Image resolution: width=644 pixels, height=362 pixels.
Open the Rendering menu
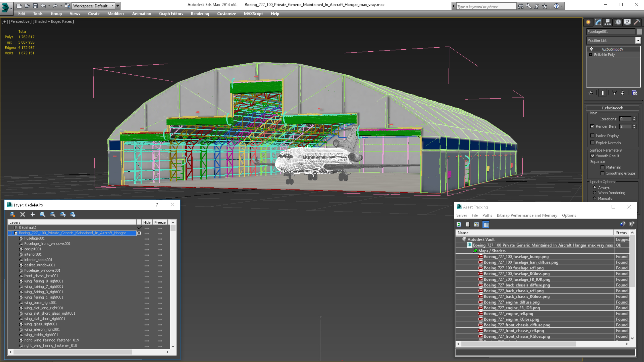[x=200, y=14]
